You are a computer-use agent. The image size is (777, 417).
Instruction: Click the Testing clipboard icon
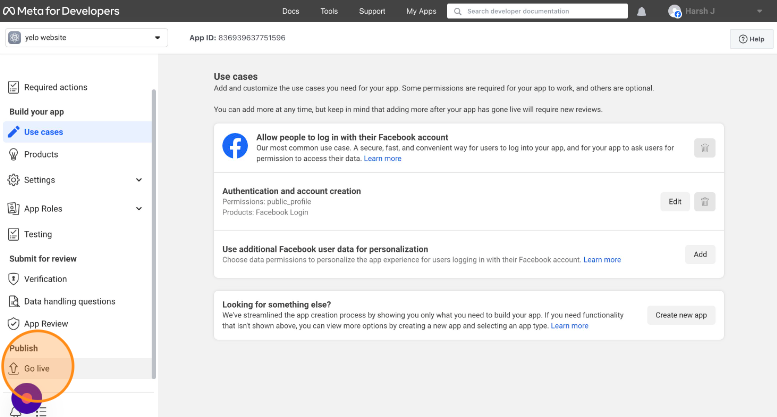point(13,234)
